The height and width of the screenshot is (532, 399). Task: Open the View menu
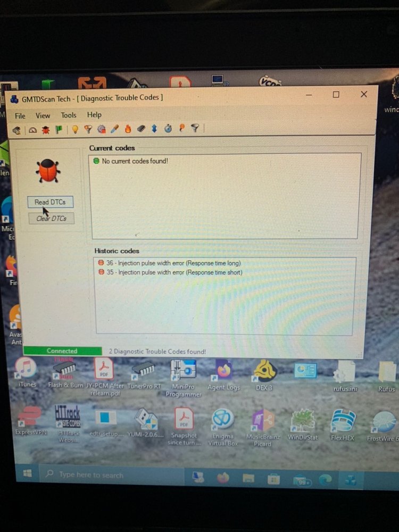pos(43,115)
